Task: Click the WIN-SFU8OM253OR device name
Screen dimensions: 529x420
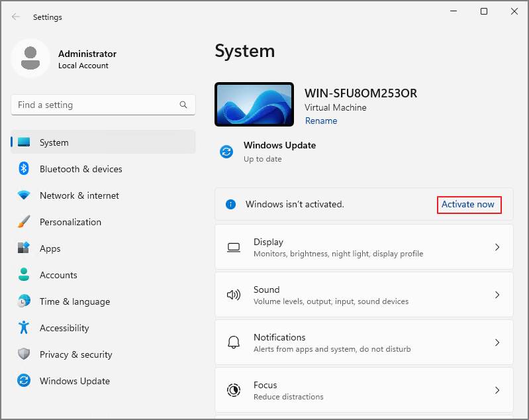Action: click(x=361, y=93)
